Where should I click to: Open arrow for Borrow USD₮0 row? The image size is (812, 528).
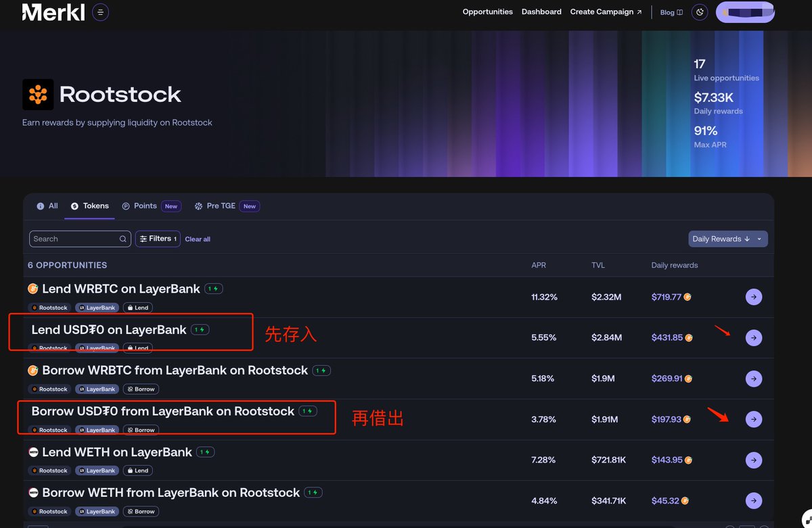[x=754, y=419]
